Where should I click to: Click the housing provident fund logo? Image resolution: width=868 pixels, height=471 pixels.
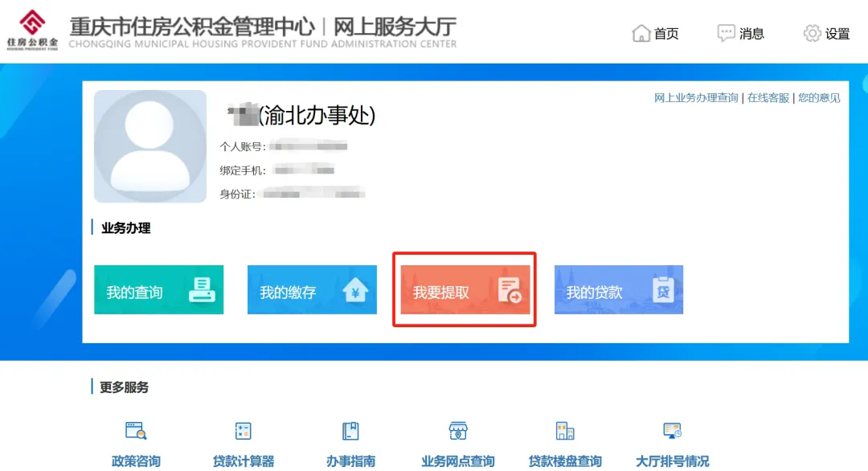31,30
